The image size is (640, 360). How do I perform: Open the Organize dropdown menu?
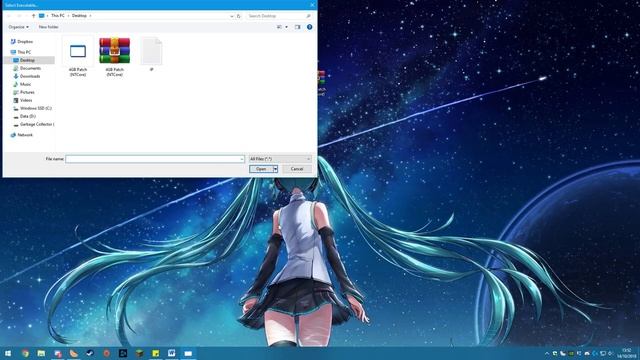tap(19, 27)
